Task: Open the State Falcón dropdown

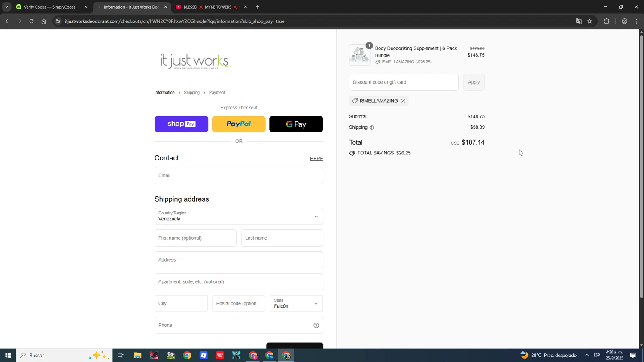Action: click(x=297, y=304)
